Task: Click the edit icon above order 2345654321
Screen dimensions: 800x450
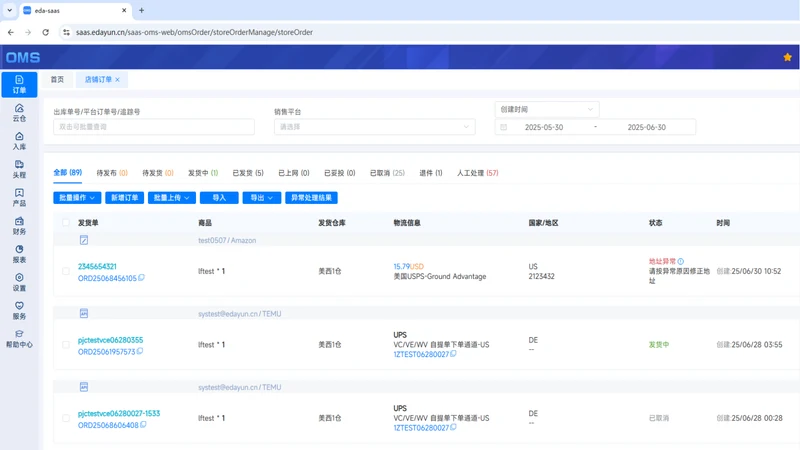Action: coord(84,240)
